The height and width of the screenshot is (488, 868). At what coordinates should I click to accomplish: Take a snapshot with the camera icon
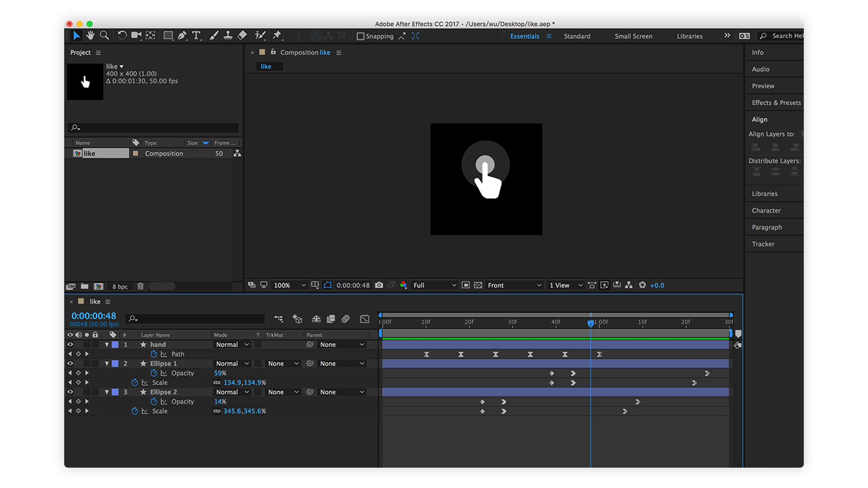click(379, 285)
